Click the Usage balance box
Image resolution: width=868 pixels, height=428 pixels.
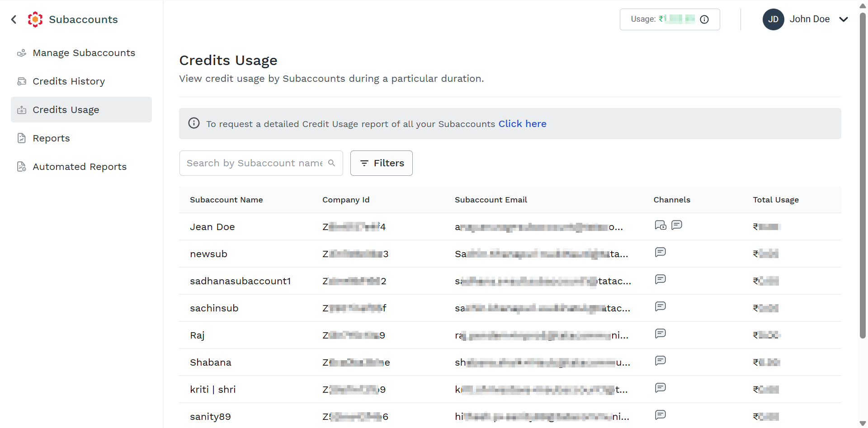pos(670,19)
